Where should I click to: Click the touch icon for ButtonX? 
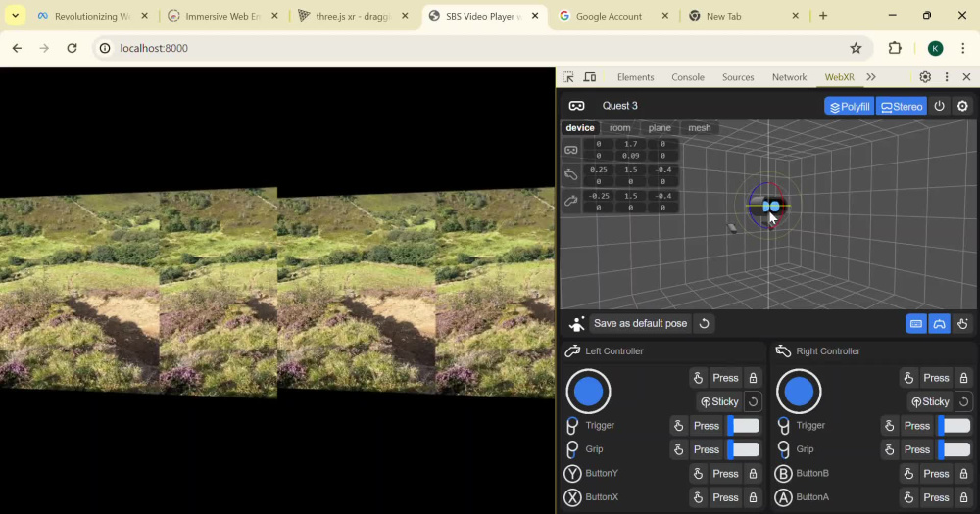coord(698,497)
